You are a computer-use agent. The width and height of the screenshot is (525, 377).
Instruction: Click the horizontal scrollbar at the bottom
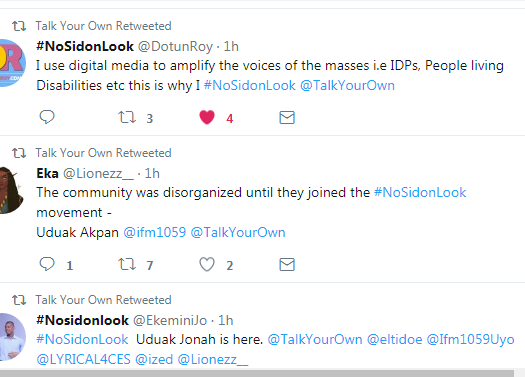[x=257, y=374]
